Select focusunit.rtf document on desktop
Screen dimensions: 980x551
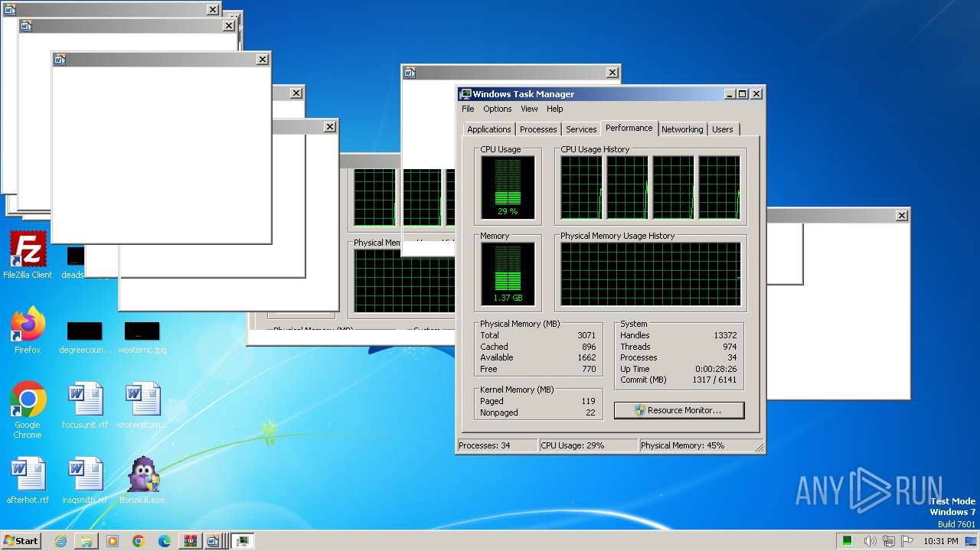pos(84,406)
